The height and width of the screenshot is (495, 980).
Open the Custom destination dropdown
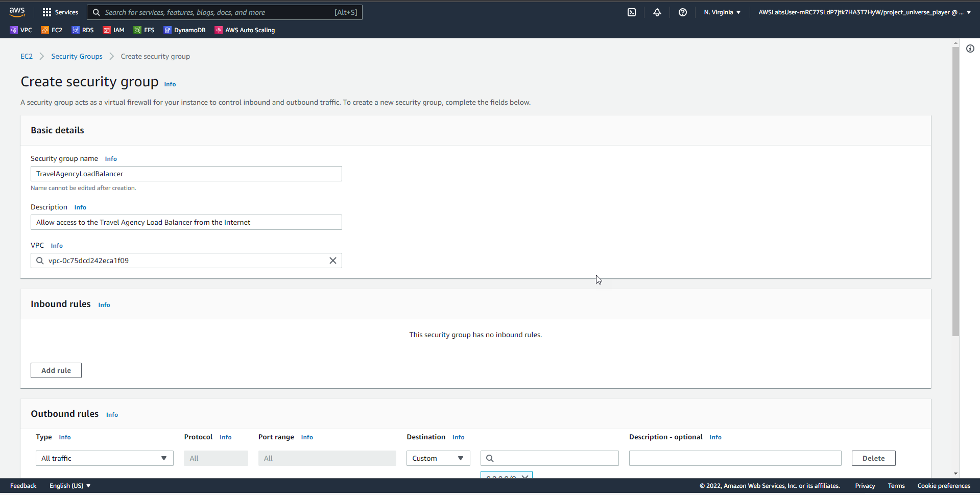coord(438,458)
